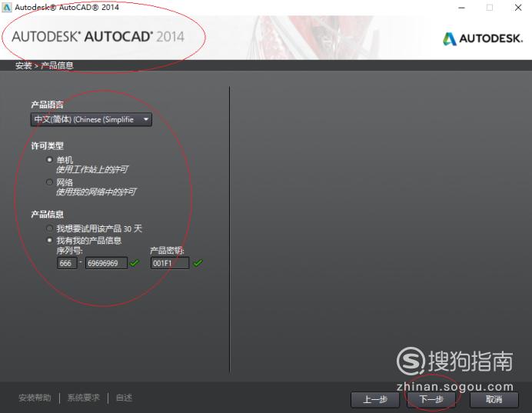The width and height of the screenshot is (532, 413).
Task: Open the 安装帮助 link
Action: click(35, 398)
